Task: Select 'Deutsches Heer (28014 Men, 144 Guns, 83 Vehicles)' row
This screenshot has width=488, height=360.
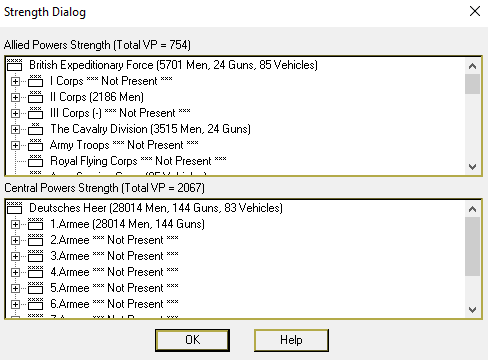Action: point(156,208)
